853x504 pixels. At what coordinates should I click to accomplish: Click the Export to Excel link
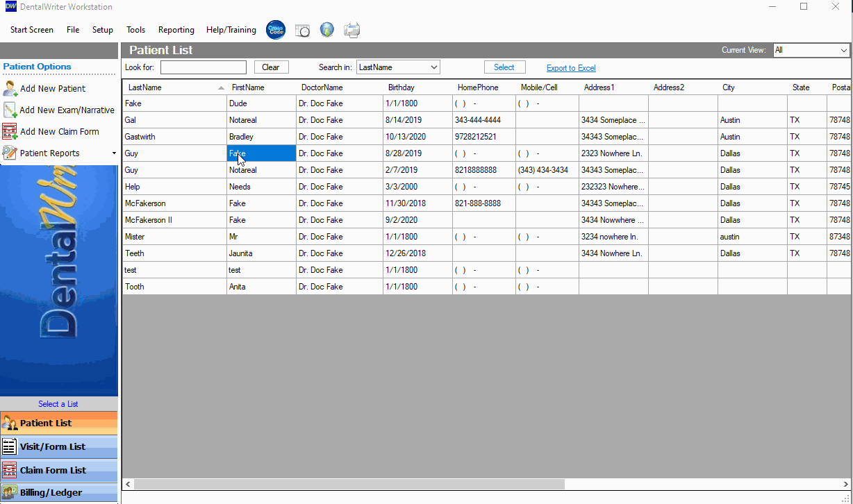pyautogui.click(x=570, y=68)
